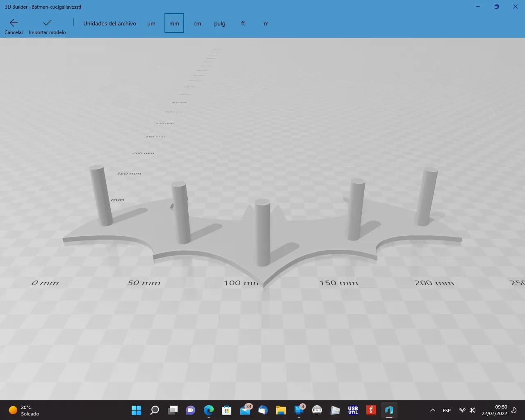
Task: Open File Explorer from the taskbar
Action: pos(281,410)
